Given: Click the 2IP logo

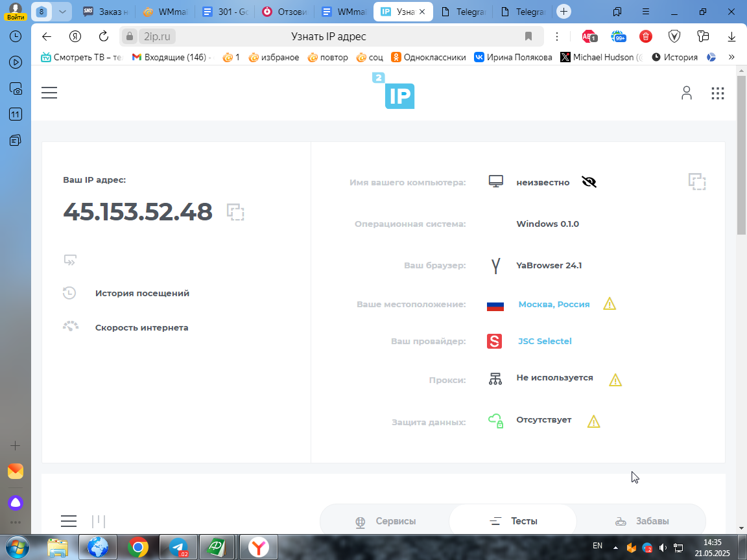Looking at the screenshot, I should click(394, 91).
